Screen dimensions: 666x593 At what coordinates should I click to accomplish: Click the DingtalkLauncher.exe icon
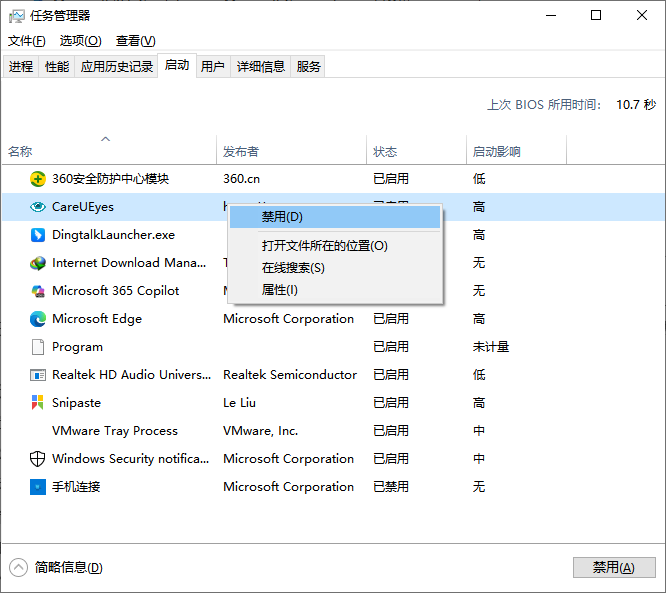[38, 235]
